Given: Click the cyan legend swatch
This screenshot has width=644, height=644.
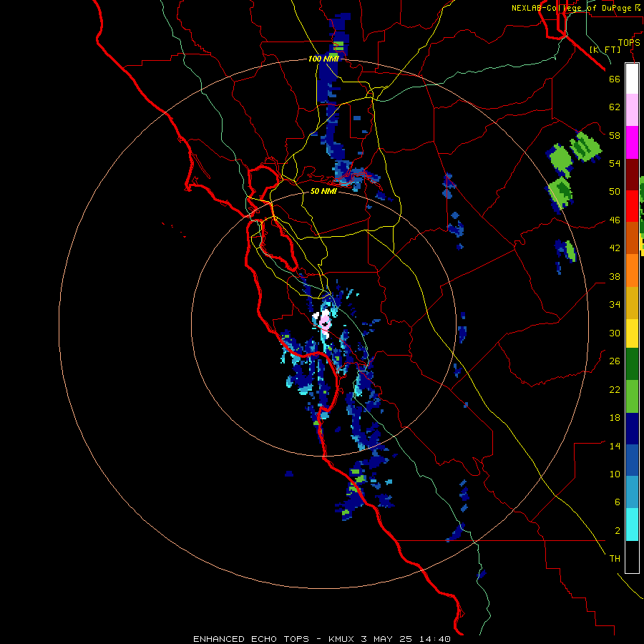Looking at the screenshot, I should click(632, 525).
